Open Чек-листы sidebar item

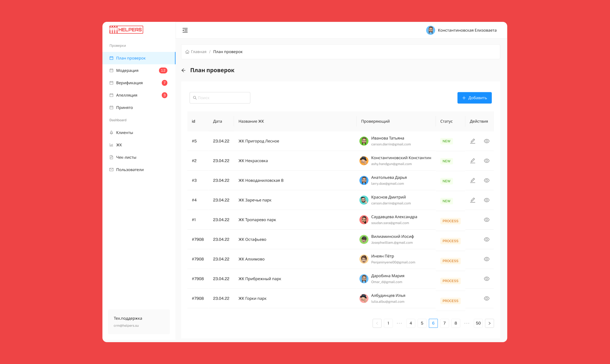126,157
